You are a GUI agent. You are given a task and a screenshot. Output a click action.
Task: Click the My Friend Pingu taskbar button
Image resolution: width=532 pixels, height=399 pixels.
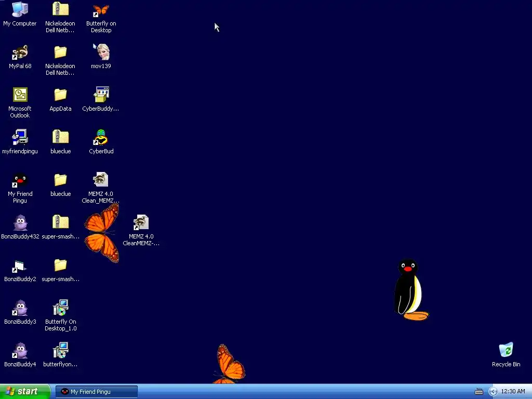point(96,392)
